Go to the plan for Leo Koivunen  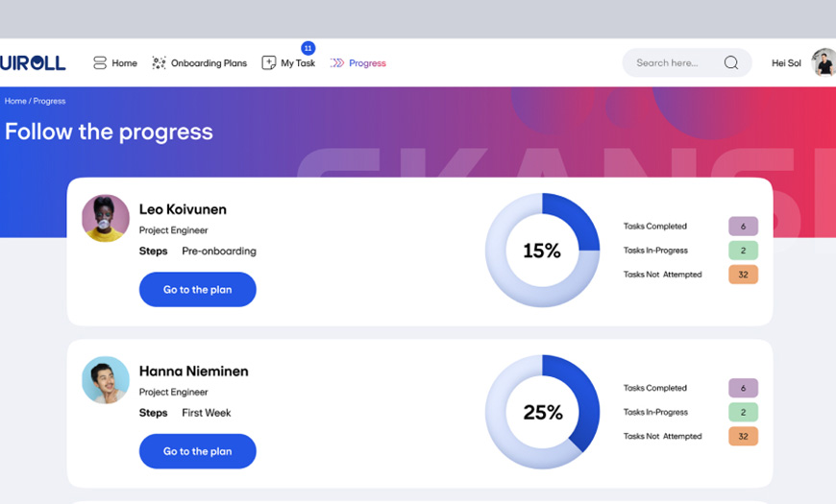click(197, 290)
